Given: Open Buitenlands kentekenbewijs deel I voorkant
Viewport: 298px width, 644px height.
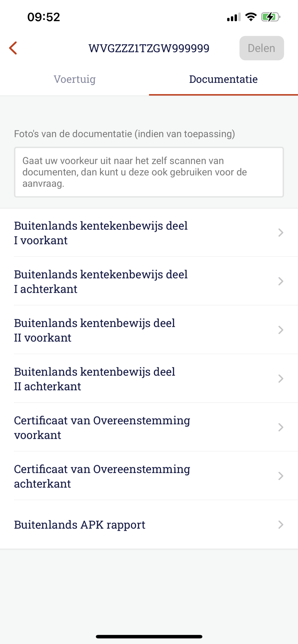Looking at the screenshot, I should click(101, 233).
